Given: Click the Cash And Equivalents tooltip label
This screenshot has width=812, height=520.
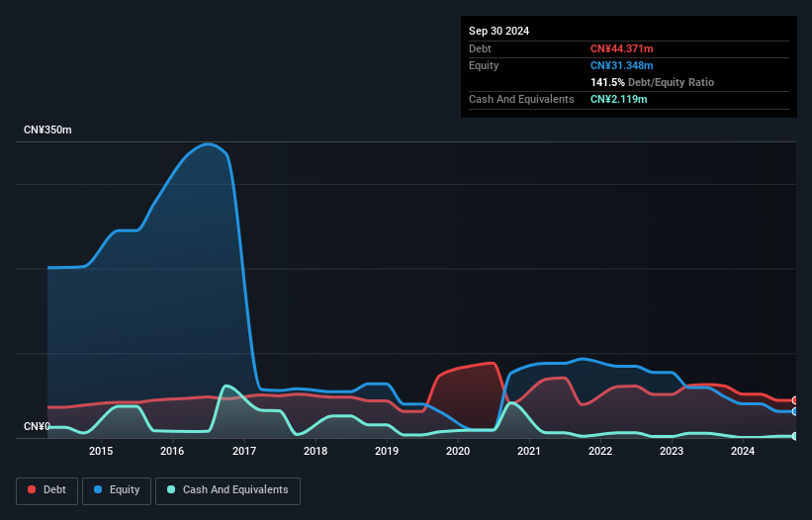Looking at the screenshot, I should 521,99.
